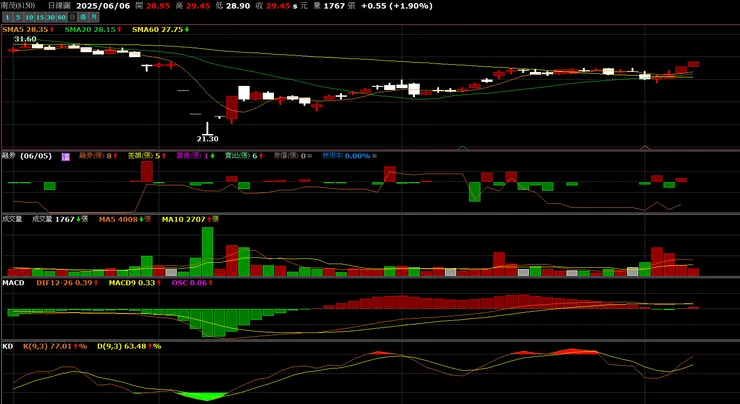Select the 10-minute timeframe button
This screenshot has width=740, height=404.
(29, 17)
